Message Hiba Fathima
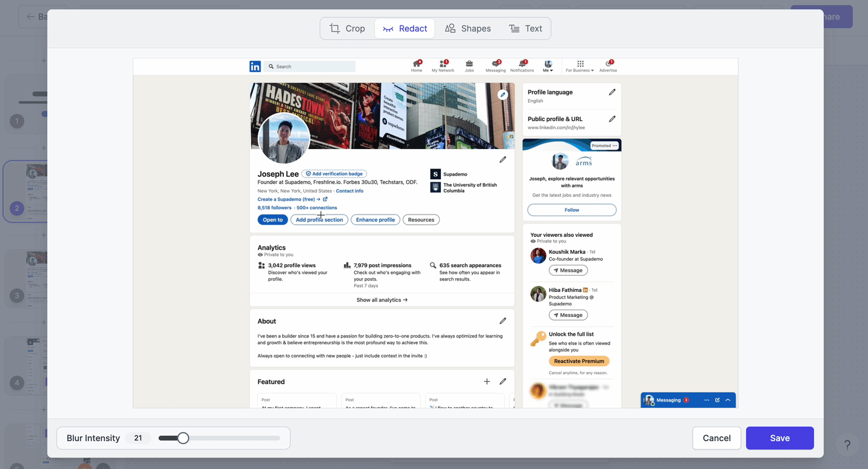 (568, 315)
